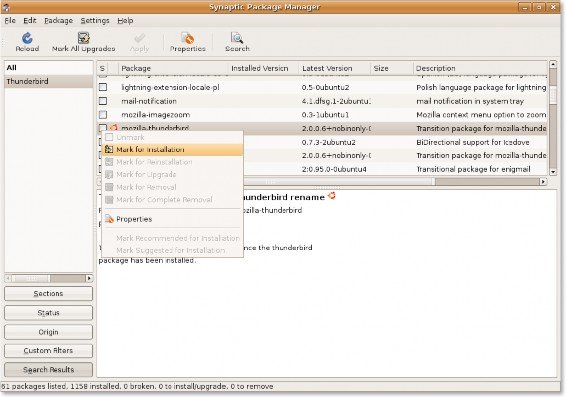Choose Mark for Installation in context menu
The height and width of the screenshot is (397, 566).
click(x=172, y=149)
